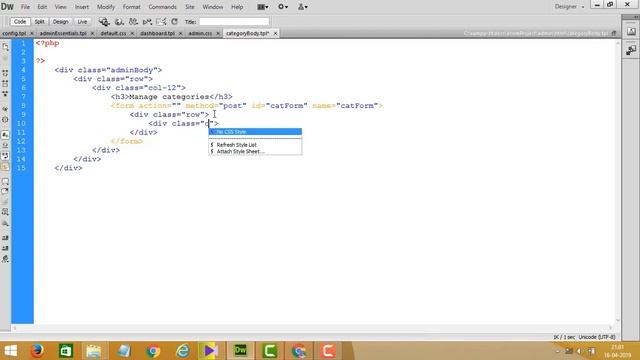This screenshot has width=640, height=360.
Task: Open the Help menu
Action: click(x=237, y=7)
